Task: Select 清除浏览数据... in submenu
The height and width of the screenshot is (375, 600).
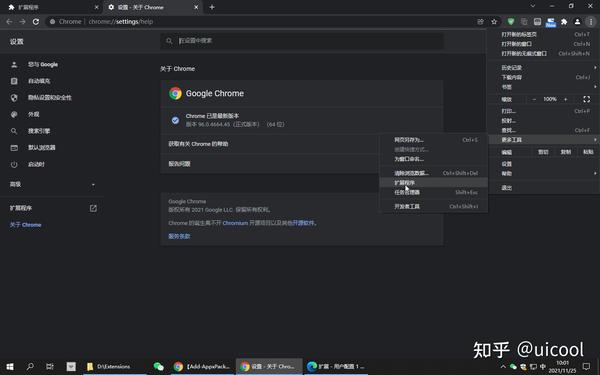Action: click(x=434, y=173)
